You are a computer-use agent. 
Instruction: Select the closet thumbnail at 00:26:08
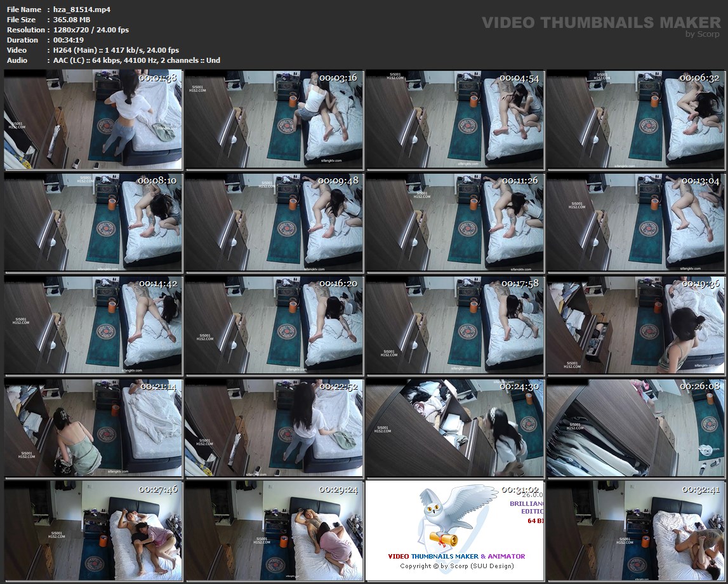click(636, 428)
